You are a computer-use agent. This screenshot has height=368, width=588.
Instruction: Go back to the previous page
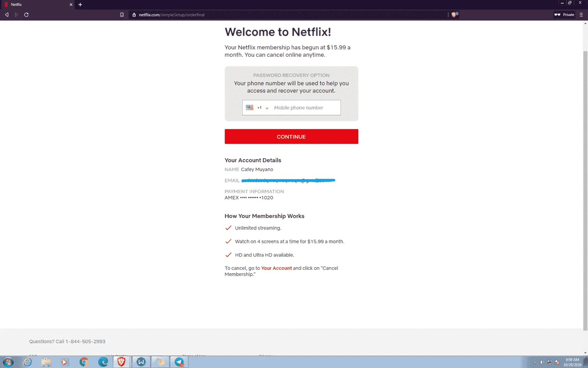click(x=7, y=15)
